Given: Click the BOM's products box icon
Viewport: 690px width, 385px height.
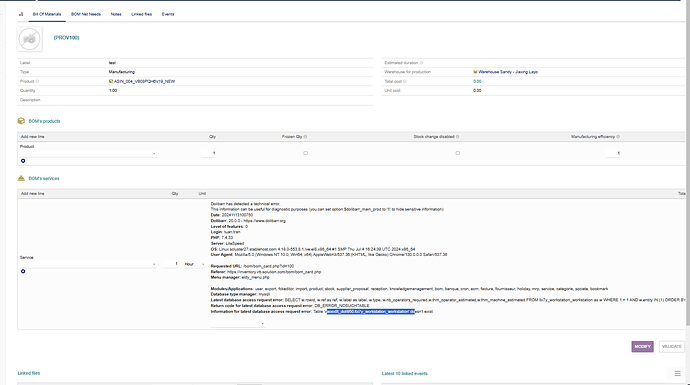Looking at the screenshot, I should pos(21,121).
